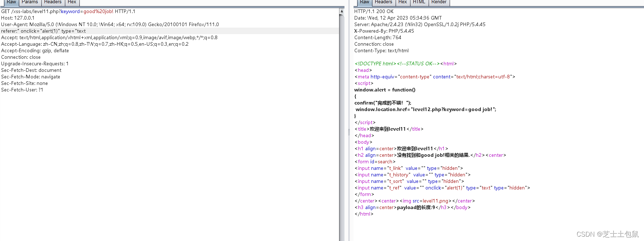
Task: Open the request Params tab
Action: click(30, 2)
